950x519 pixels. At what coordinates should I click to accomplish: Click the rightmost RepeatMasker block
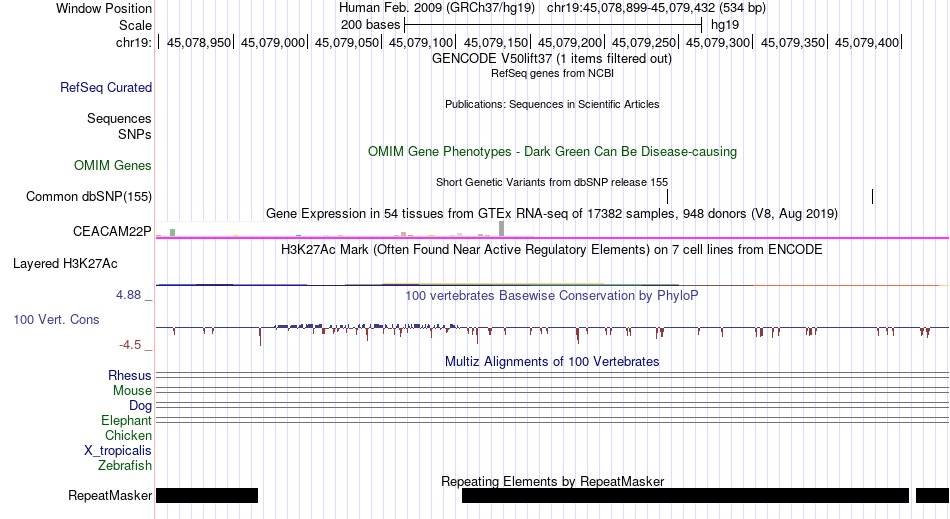(932, 495)
